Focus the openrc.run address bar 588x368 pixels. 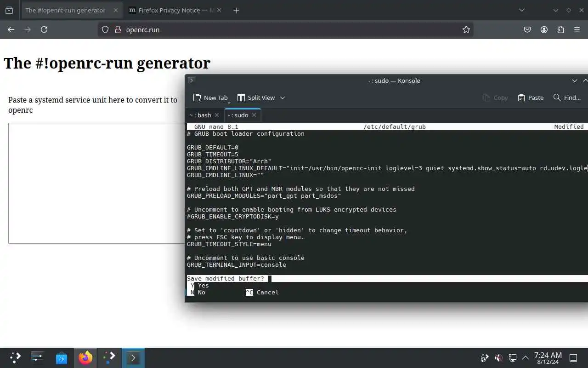[286, 29]
